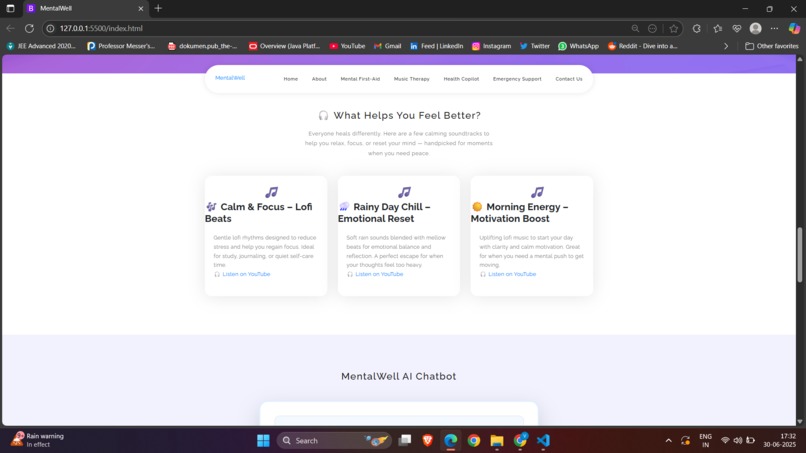The image size is (806, 453).
Task: Open Emergency Support nav item
Action: point(517,79)
